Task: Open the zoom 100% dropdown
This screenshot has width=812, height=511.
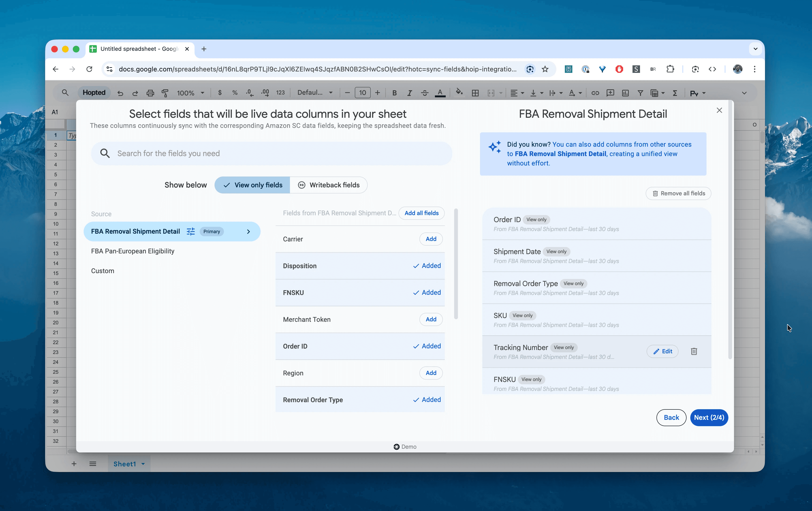Action: pos(191,93)
